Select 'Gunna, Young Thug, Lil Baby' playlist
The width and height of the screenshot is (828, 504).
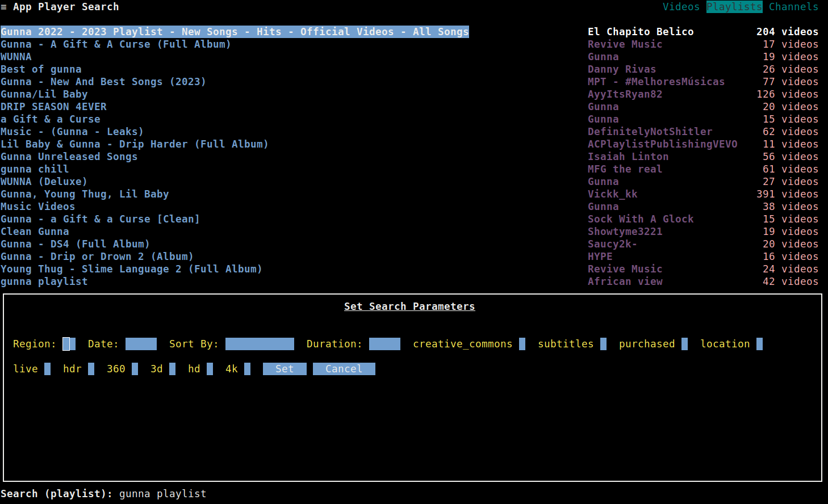(x=85, y=194)
